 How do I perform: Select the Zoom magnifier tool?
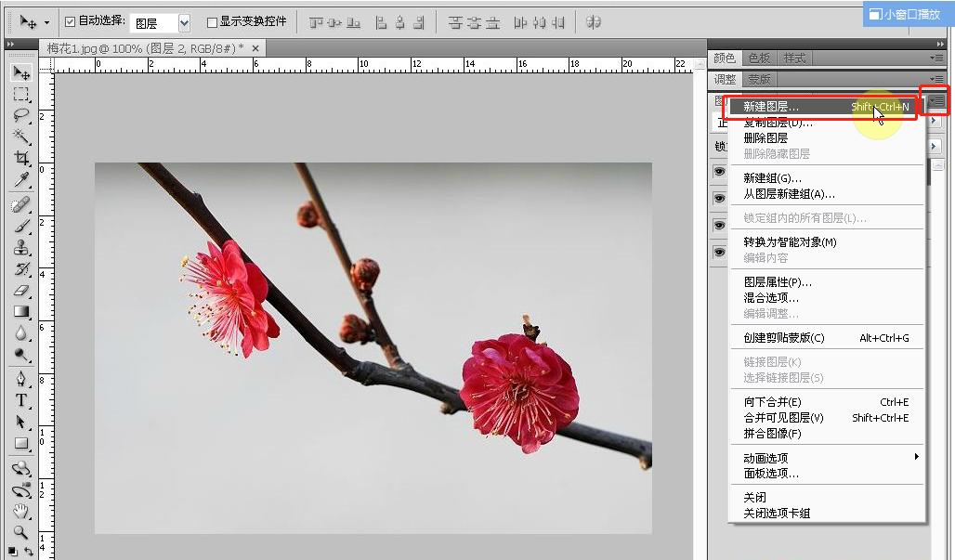[20, 533]
